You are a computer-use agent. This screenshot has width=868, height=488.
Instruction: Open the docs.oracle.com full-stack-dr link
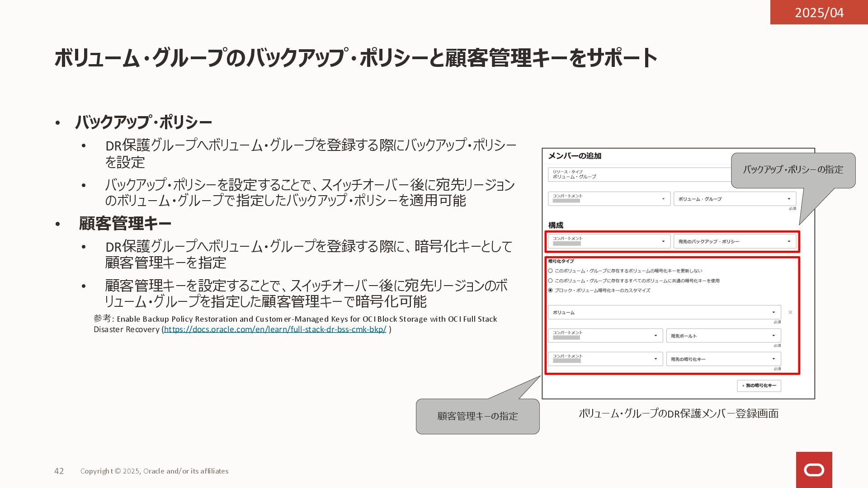point(275,329)
